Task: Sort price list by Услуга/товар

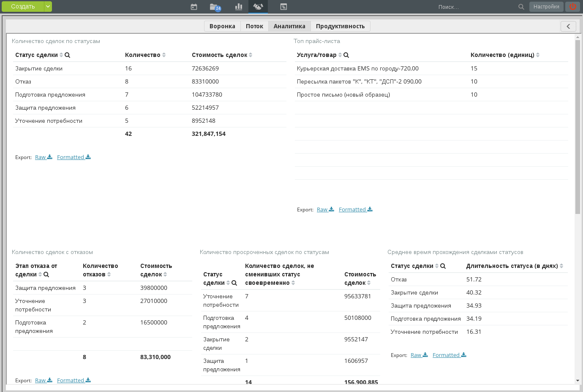Action: [x=340, y=55]
